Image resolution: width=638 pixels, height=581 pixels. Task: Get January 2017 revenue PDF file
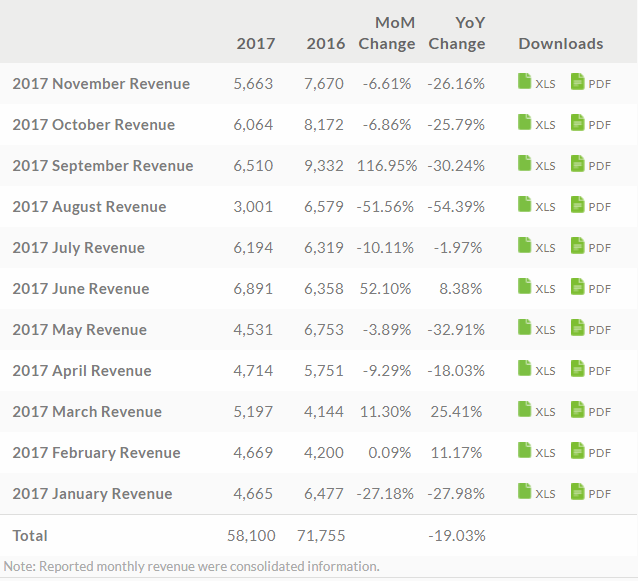pos(590,493)
